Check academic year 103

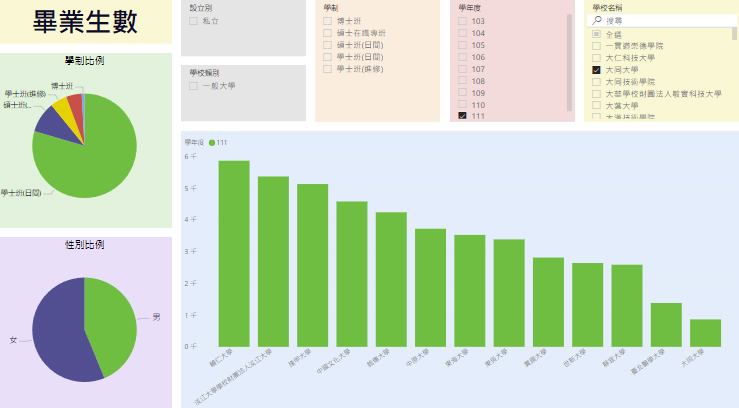click(462, 21)
